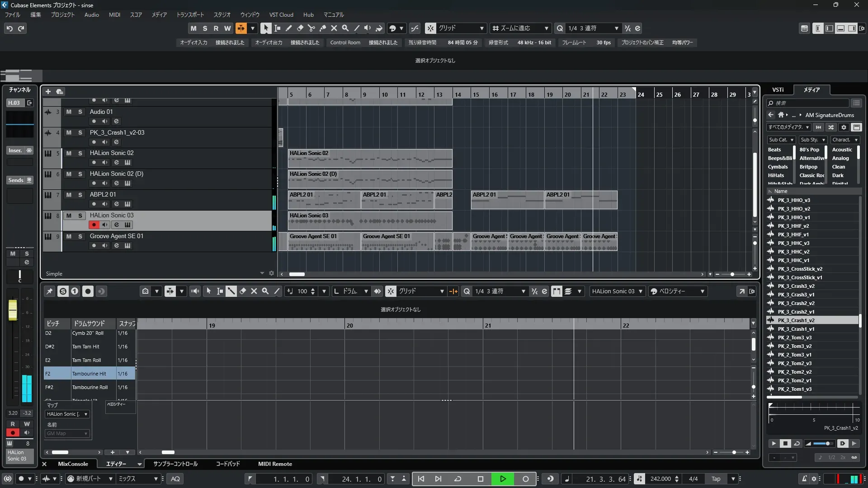This screenshot has height=488, width=868.
Task: Click the Tap tempo button
Action: coord(716,479)
